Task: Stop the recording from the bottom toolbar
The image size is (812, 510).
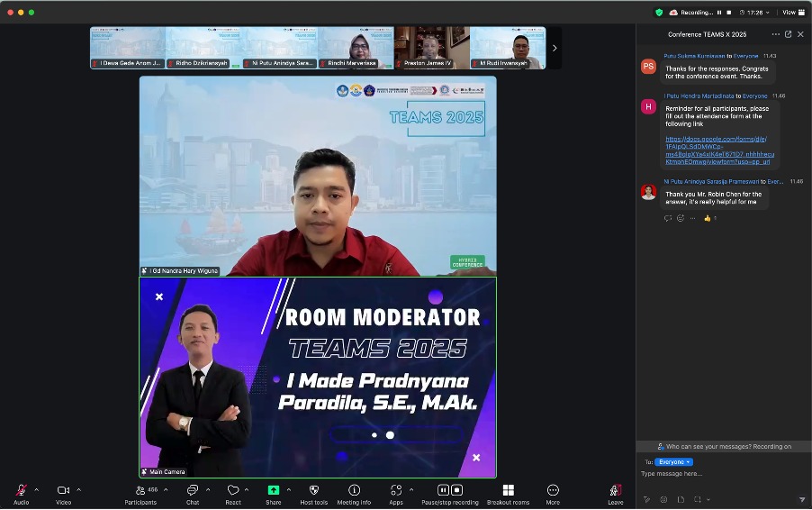Action: [x=457, y=490]
